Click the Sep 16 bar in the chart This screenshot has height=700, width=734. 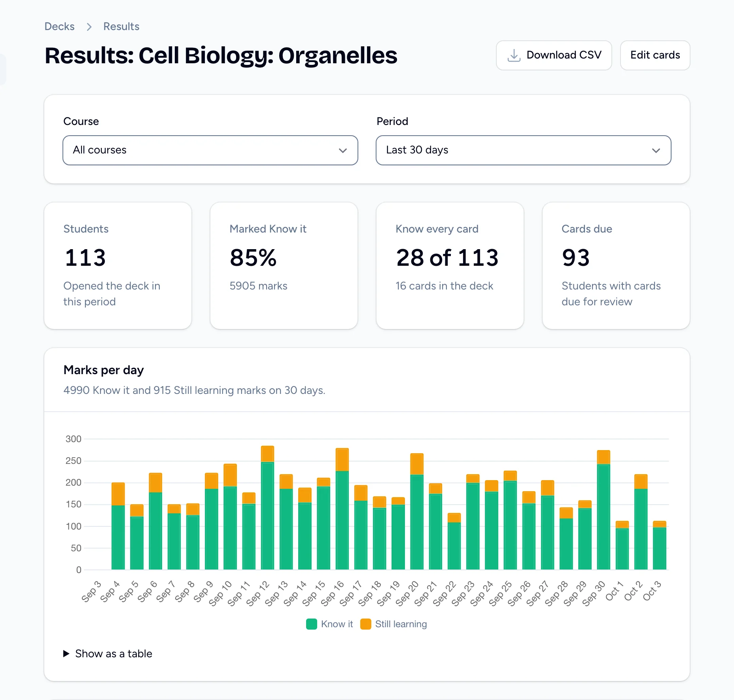[342, 509]
